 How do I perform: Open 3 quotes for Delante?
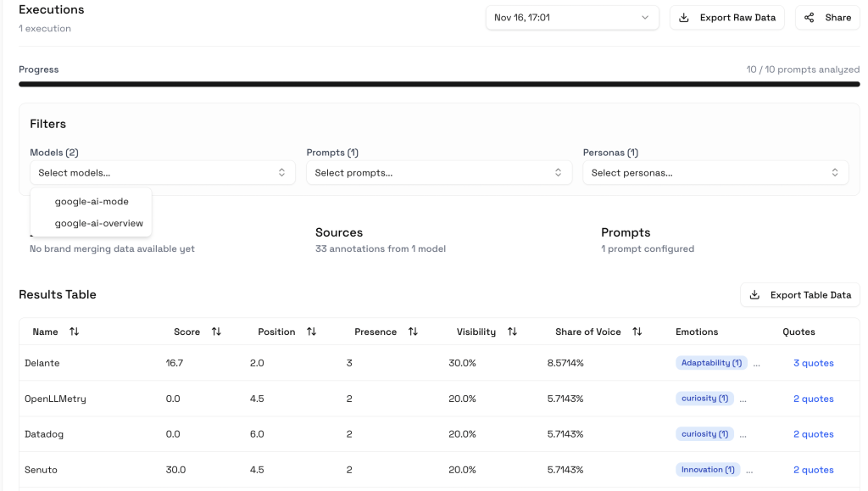coord(813,363)
